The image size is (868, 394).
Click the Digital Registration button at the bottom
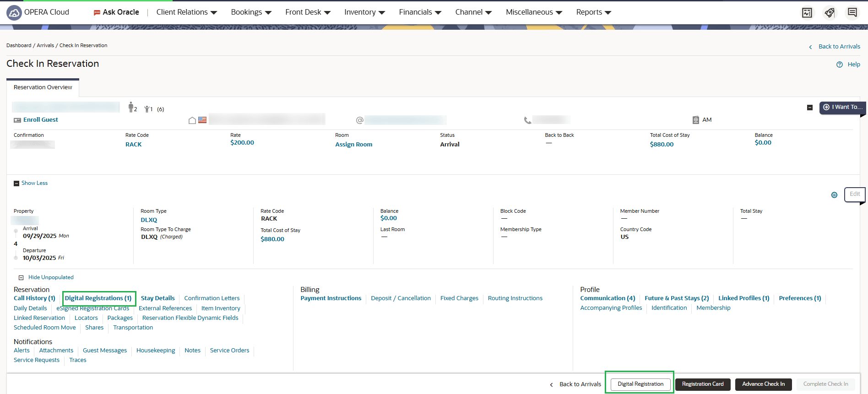point(640,384)
